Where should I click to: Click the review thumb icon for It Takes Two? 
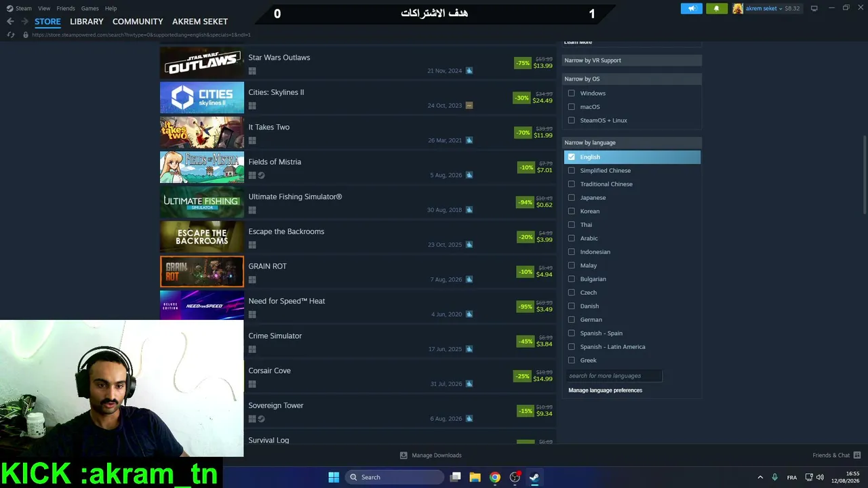[469, 140]
